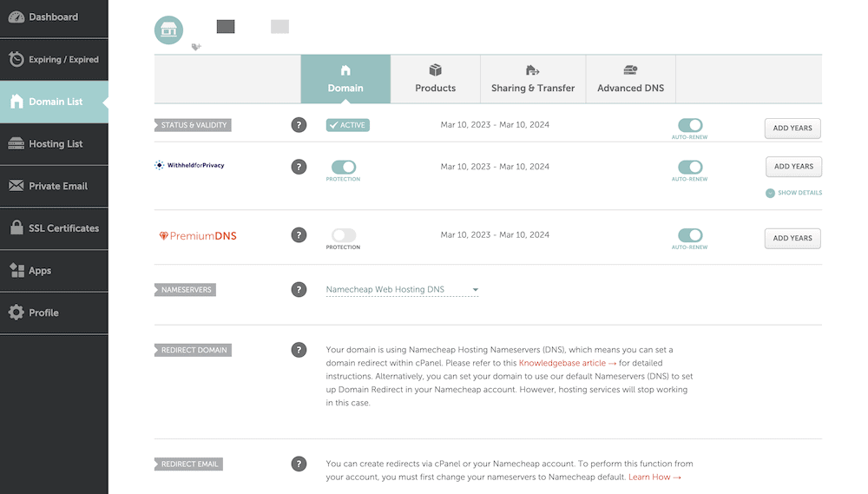
Task: Enable PremiumDNS protection switch
Action: [x=343, y=234]
